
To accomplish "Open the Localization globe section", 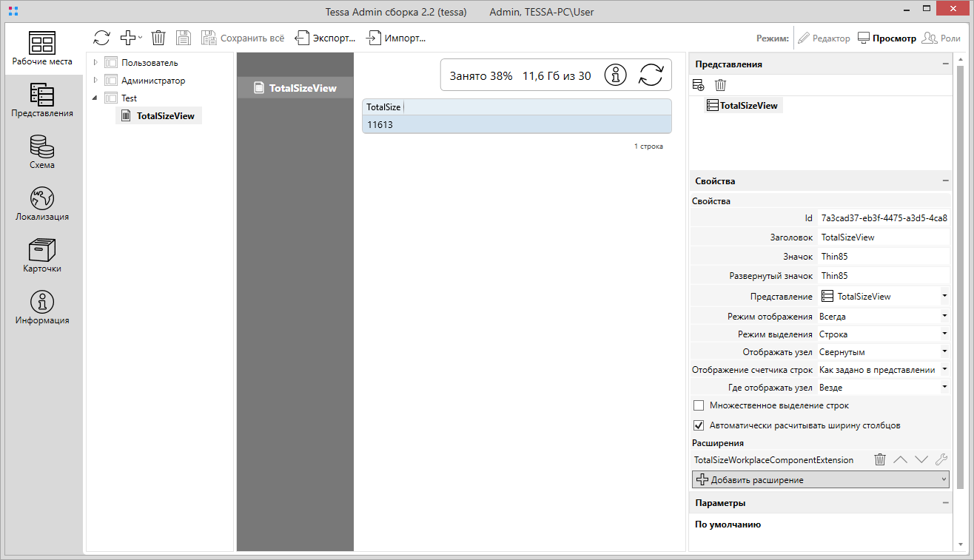I will 42,204.
